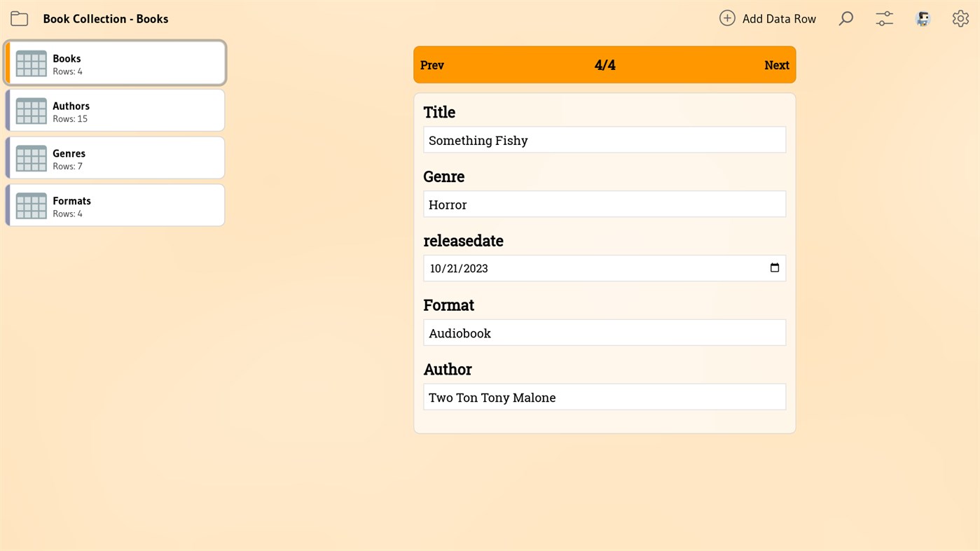The image size is (980, 551).
Task: Click the grid icon on the Books card
Action: [31, 64]
